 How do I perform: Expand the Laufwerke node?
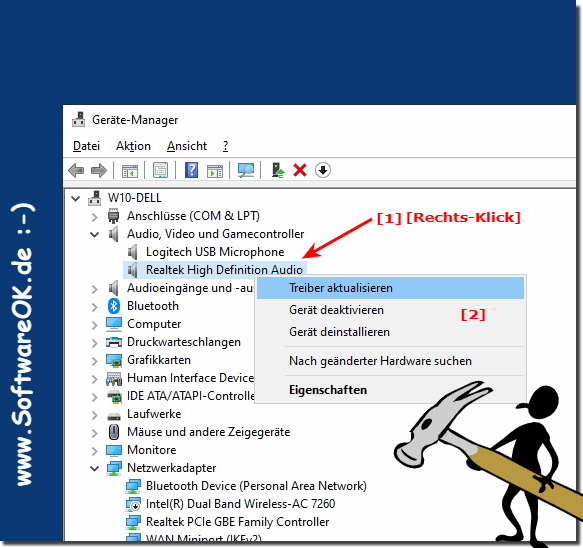95,415
